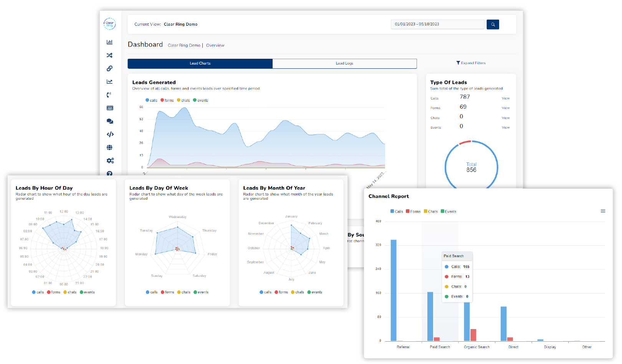Open the chat bubbles sidebar icon
Image resolution: width=622 pixels, height=364 pixels.
pos(110,121)
